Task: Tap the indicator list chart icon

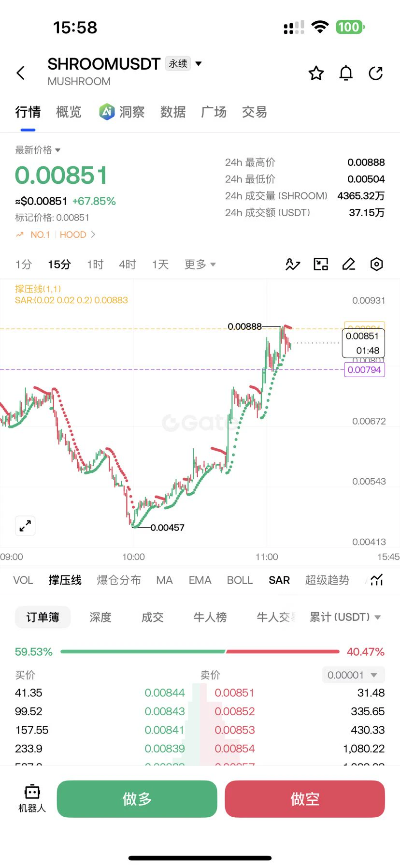Action: tap(377, 580)
